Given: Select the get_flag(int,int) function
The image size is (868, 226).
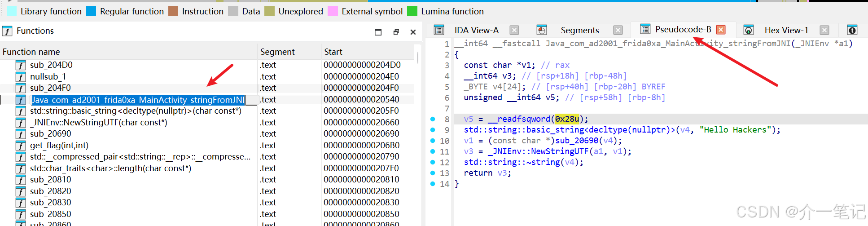Looking at the screenshot, I should click(x=59, y=145).
